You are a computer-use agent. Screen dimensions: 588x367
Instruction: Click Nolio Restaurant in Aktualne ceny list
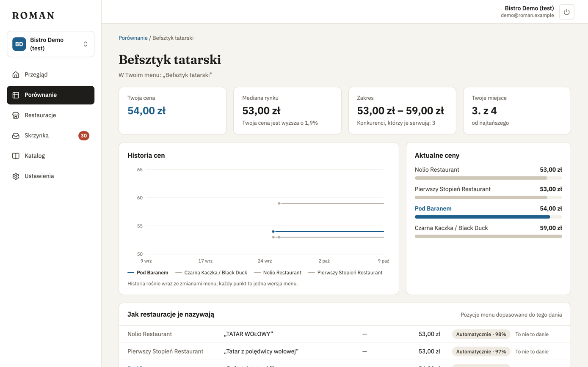pyautogui.click(x=437, y=170)
